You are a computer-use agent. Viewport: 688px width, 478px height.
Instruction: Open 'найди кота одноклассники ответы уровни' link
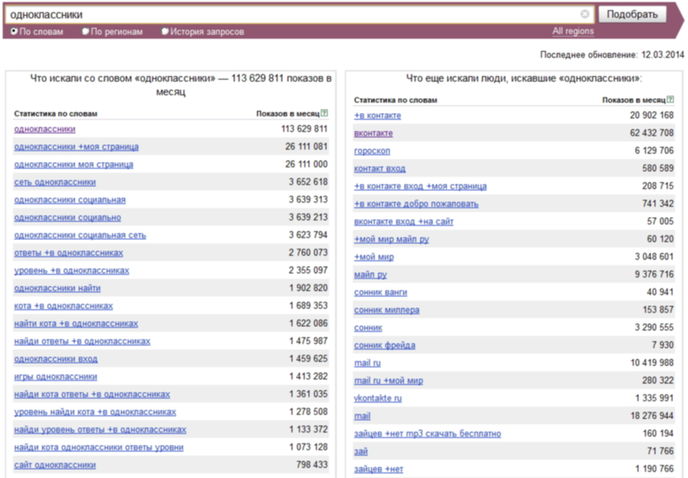99,447
